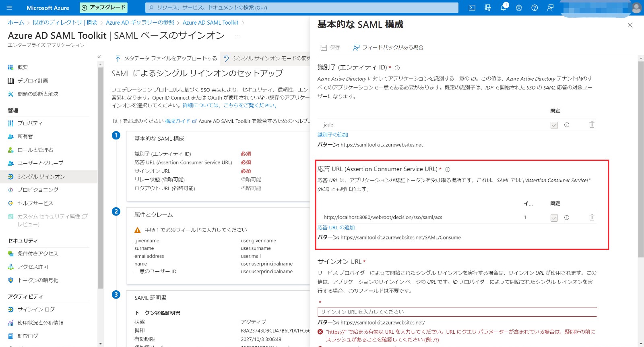Click the サインオン URL input field
644x347 pixels.
point(457,312)
